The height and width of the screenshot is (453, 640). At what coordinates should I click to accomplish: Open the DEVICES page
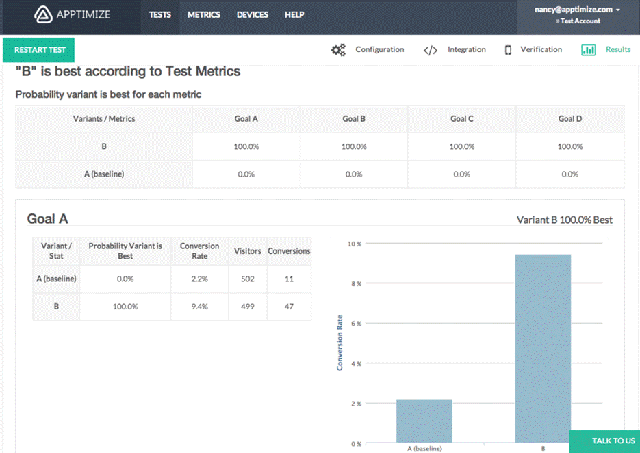(x=252, y=15)
